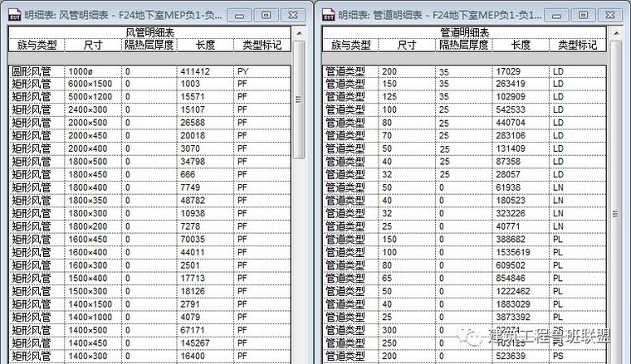The width and height of the screenshot is (631, 364).
Task: Select the PS type mark for length 523639
Action: click(x=578, y=356)
